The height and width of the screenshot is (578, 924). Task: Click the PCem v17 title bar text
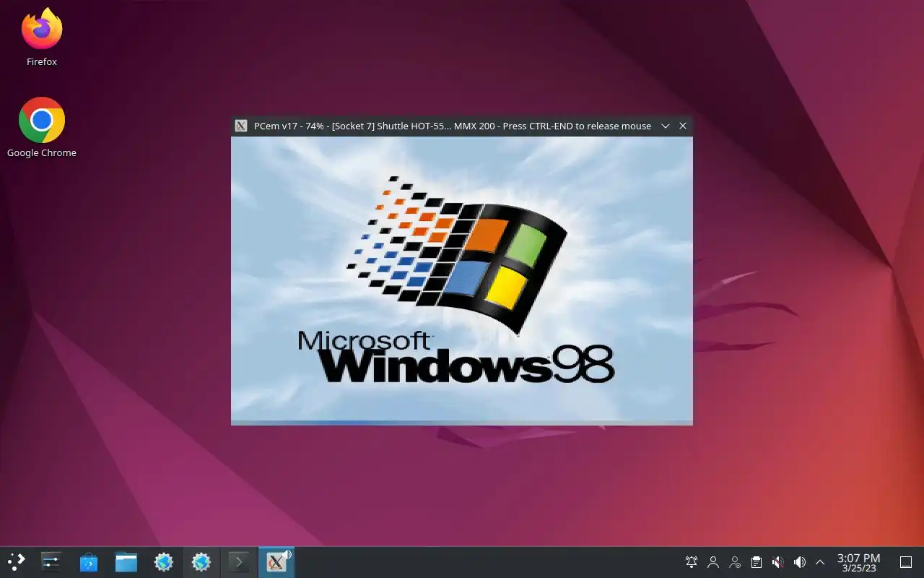[453, 126]
